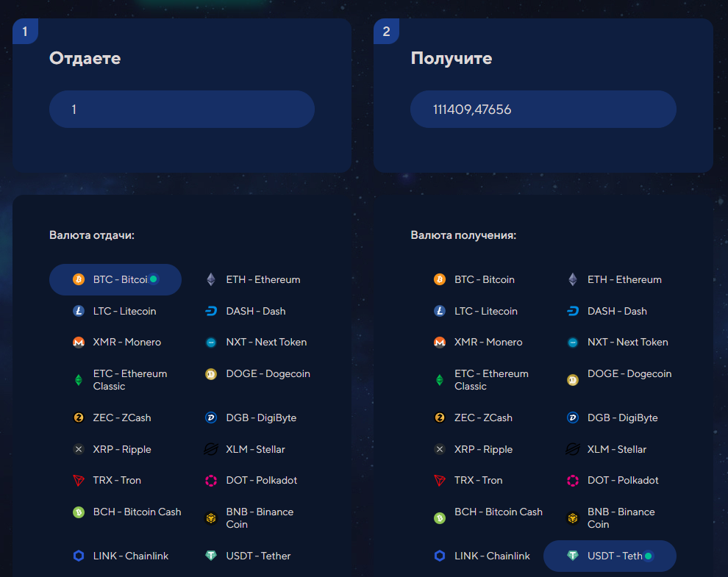Image resolution: width=728 pixels, height=577 pixels.
Task: Click the Stellar icon under Валюта получения
Action: pyautogui.click(x=572, y=449)
